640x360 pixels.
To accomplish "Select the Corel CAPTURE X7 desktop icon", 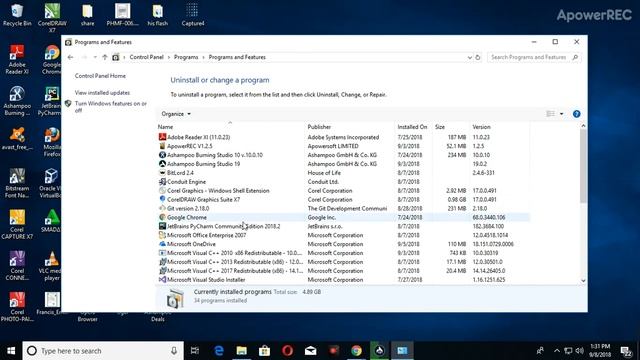I will (x=17, y=224).
